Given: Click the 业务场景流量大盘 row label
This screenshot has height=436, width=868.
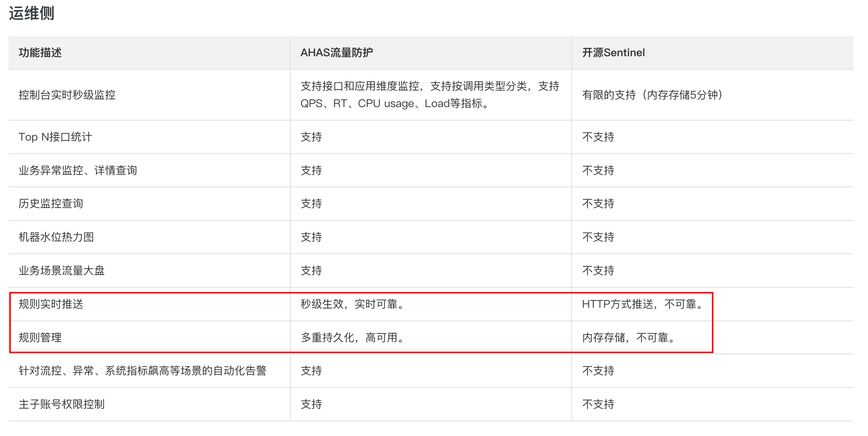Looking at the screenshot, I should 62,270.
